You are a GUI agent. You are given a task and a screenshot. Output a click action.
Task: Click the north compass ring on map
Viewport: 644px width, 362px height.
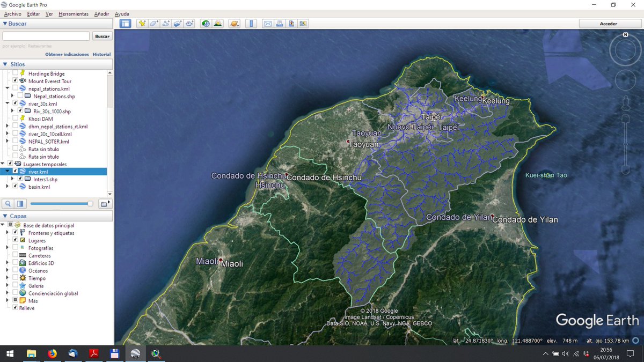pyautogui.click(x=625, y=51)
